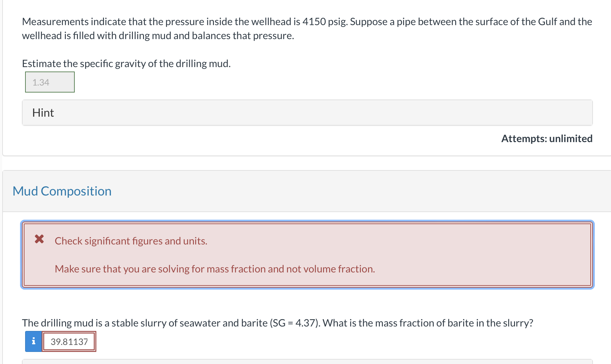
Task: Click the 'Check significant figures and units' message
Action: pyautogui.click(x=131, y=241)
